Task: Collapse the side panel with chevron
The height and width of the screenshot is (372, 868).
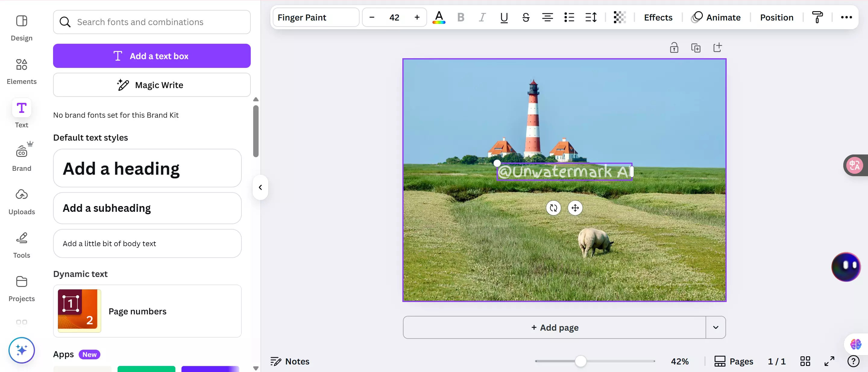Action: [x=260, y=188]
